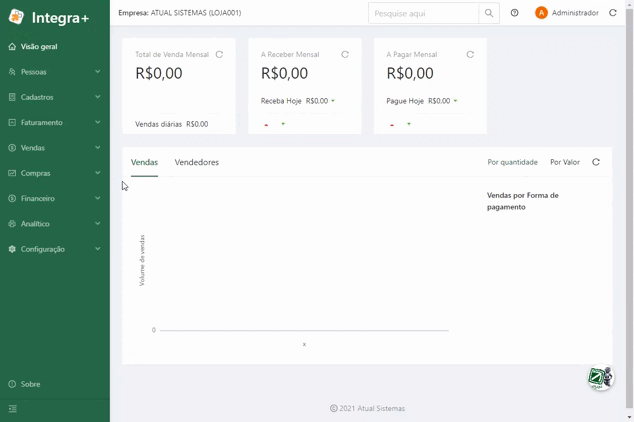Refresh the A Pagar Mensal card
Viewport: 634px width, 422px height.
470,55
